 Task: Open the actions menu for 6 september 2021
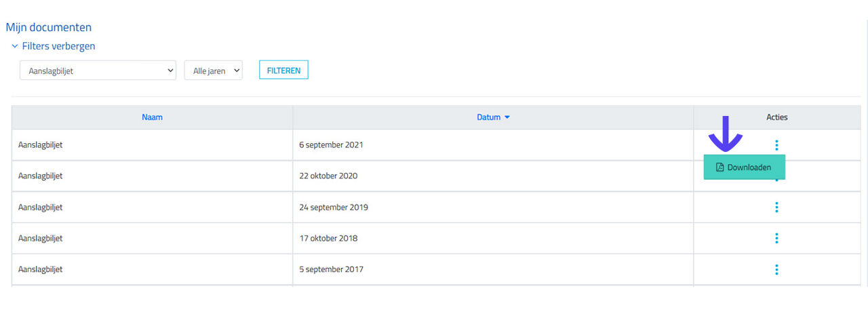(x=776, y=144)
